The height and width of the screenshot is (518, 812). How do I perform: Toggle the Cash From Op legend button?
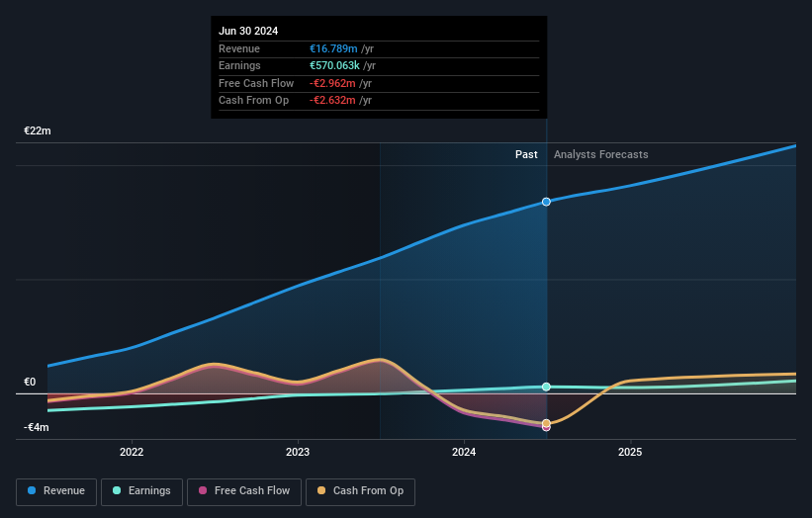coord(360,491)
